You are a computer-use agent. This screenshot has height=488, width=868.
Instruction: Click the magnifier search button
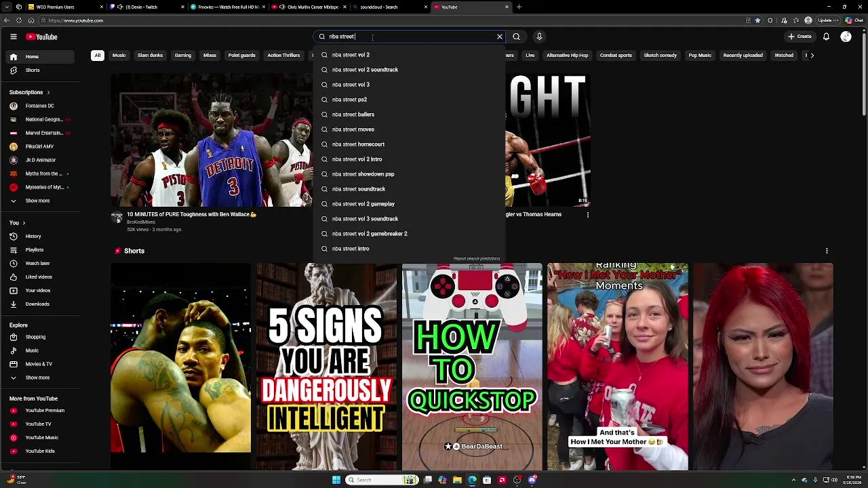click(516, 37)
